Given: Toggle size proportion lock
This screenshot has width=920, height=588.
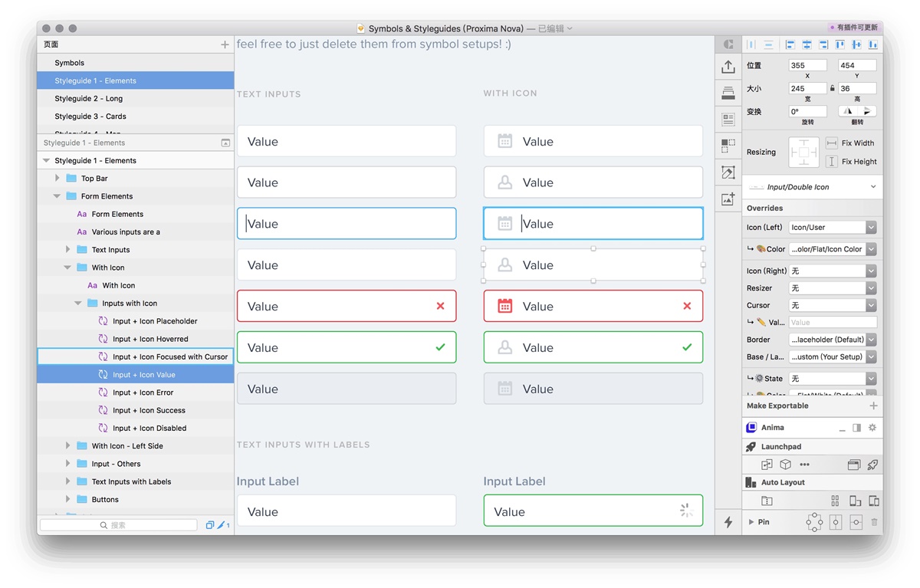Looking at the screenshot, I should [833, 89].
